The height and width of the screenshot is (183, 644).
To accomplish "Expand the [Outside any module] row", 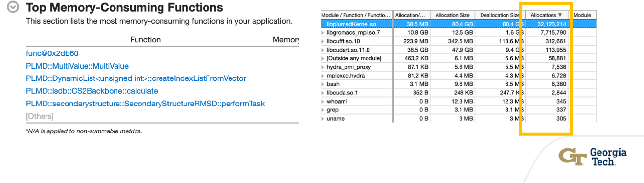I will (323, 58).
